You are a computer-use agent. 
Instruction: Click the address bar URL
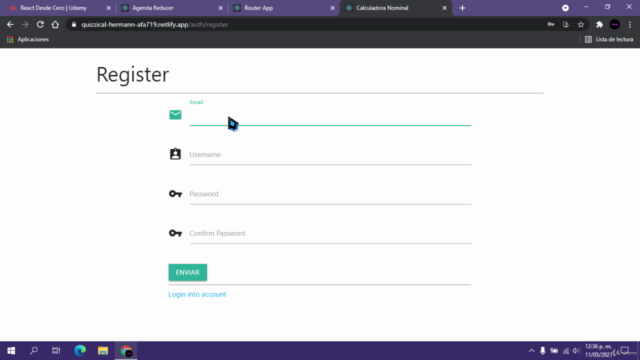[154, 24]
